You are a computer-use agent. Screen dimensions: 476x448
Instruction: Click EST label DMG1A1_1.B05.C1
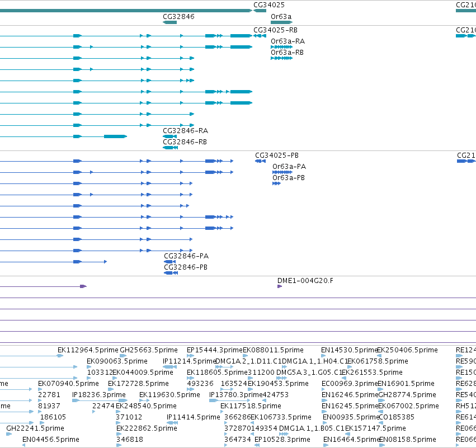312,428
